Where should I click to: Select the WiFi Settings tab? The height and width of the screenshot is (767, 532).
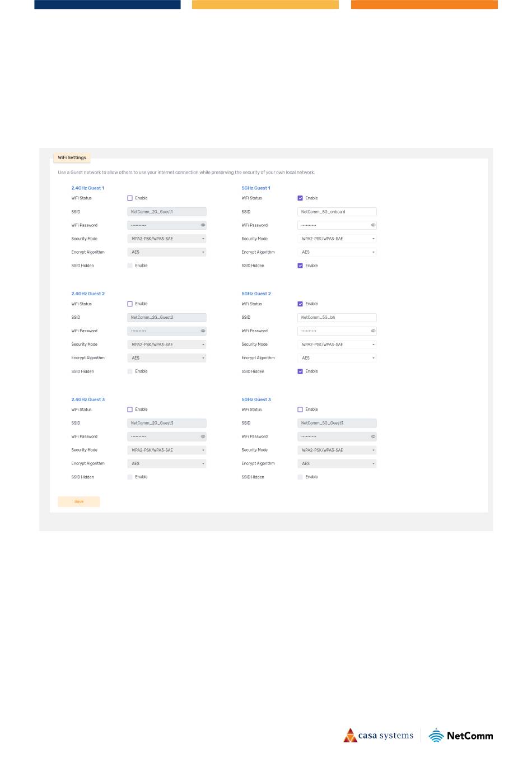coord(72,158)
